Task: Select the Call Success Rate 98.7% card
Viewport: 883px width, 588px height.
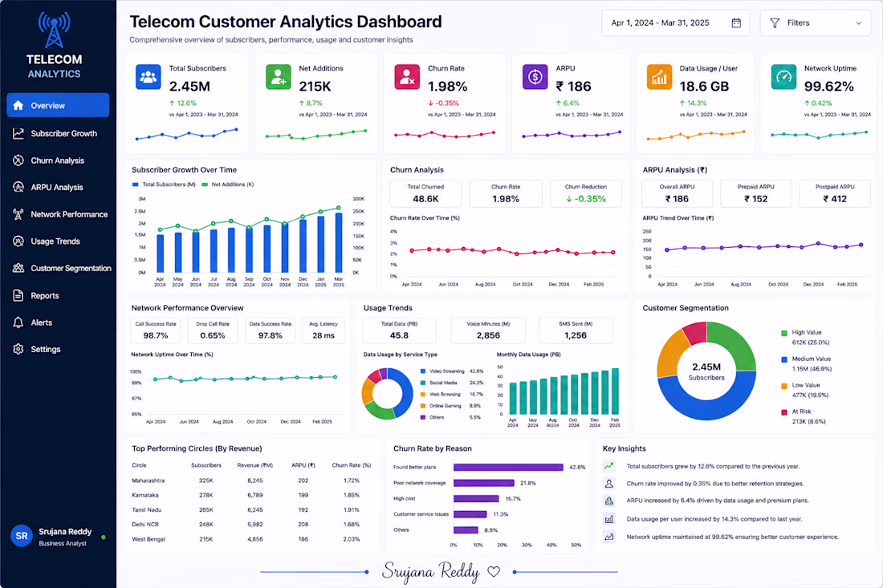Action: [156, 330]
